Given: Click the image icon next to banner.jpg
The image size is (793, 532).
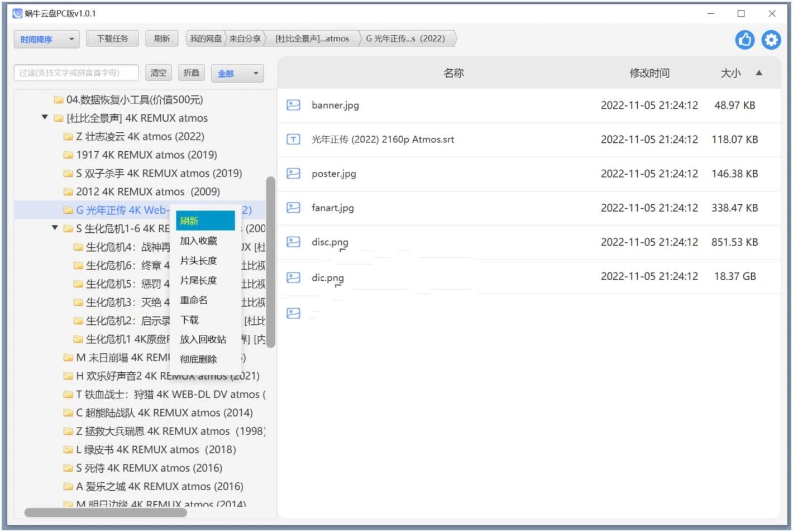Looking at the screenshot, I should pyautogui.click(x=293, y=105).
